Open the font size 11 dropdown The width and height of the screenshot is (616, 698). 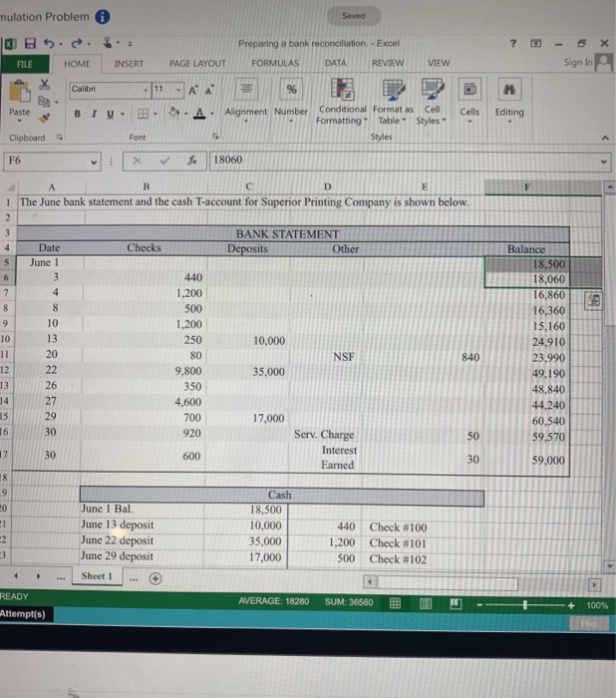178,90
